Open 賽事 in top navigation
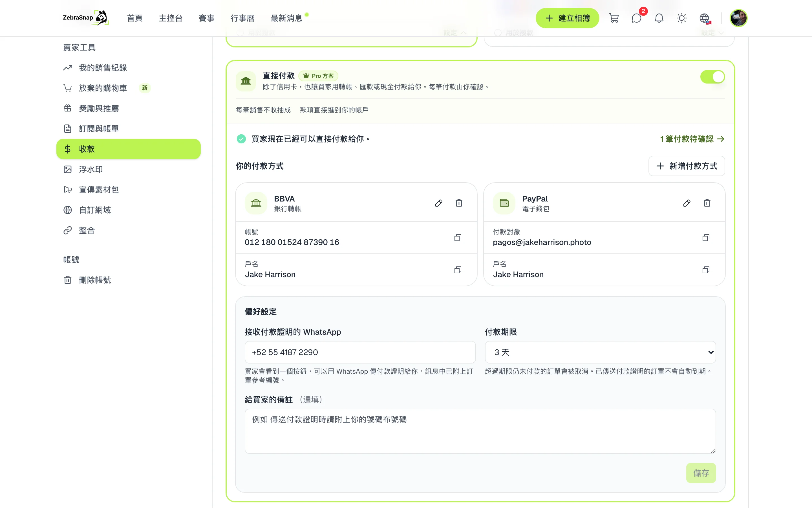Screen dimensions: 812x508 tap(207, 18)
